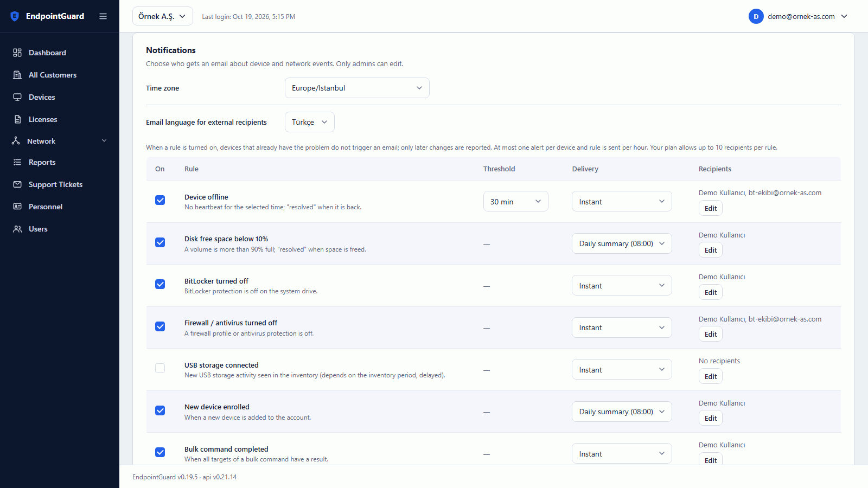The width and height of the screenshot is (868, 488).
Task: Turn off the BitLocker turned off rule
Action: pos(160,284)
